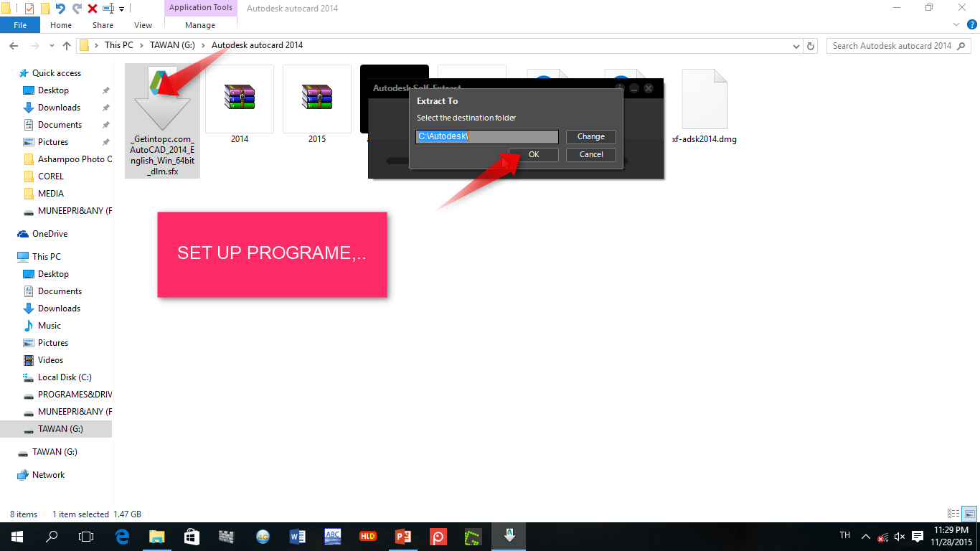Open Microsoft Word from the taskbar
The height and width of the screenshot is (551, 980).
coord(297,537)
